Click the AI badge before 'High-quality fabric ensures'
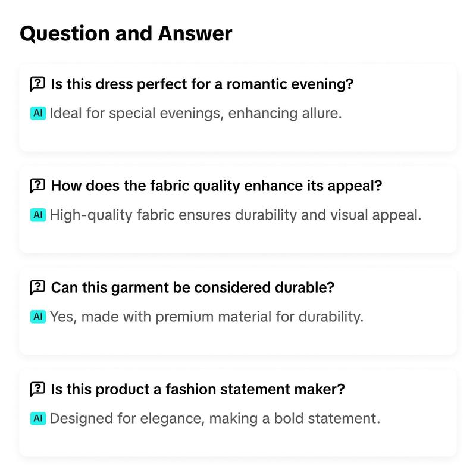Viewport: 476px width, 476px height. click(x=38, y=215)
